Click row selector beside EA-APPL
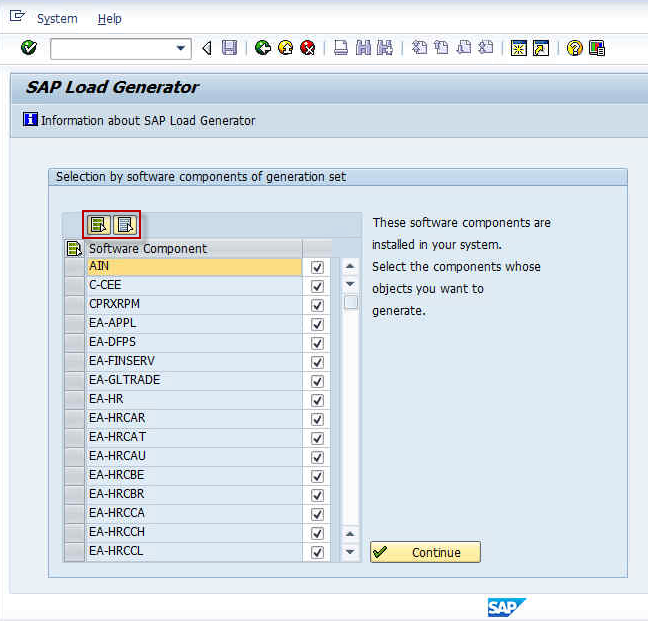648x621 pixels. pyautogui.click(x=75, y=324)
